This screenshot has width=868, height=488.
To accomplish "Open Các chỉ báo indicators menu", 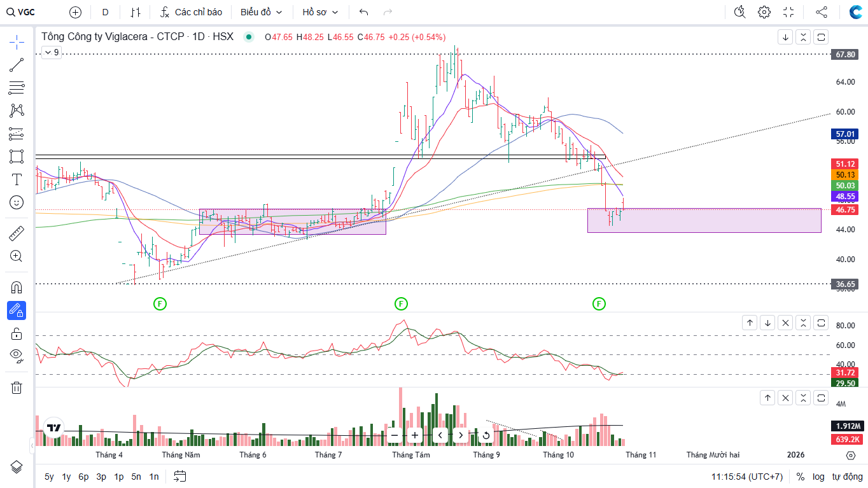I will [191, 12].
